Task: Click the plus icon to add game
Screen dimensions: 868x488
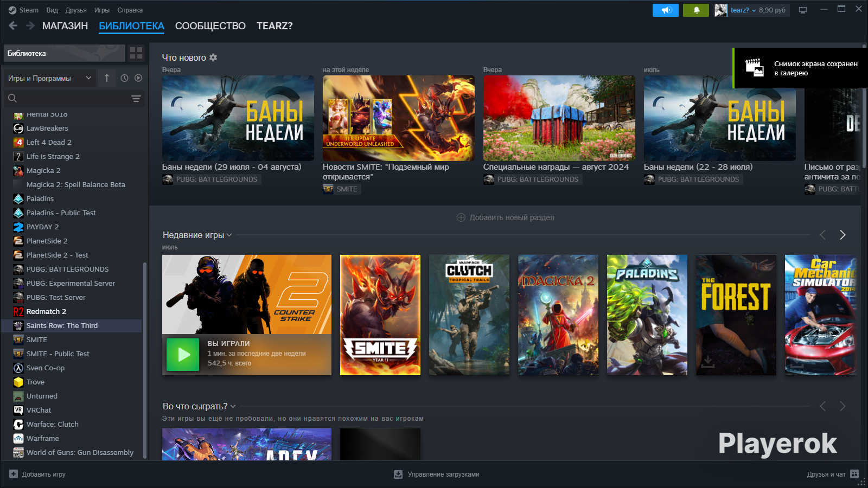Action: coord(14,474)
